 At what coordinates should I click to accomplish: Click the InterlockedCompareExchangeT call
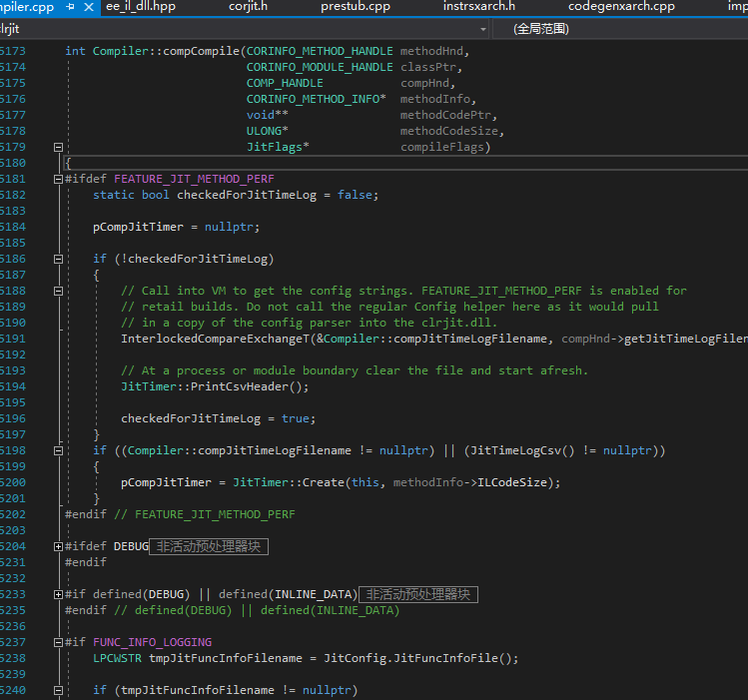pyautogui.click(x=215, y=339)
